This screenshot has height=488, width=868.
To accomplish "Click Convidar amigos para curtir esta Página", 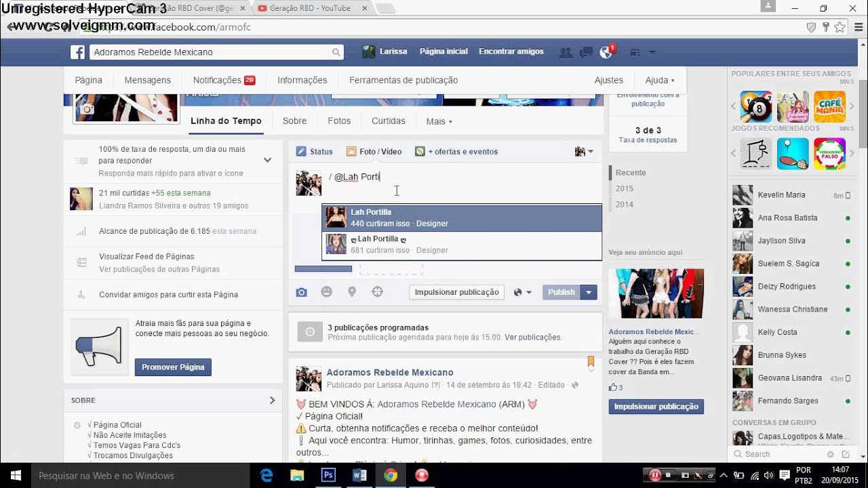I will click(x=168, y=295).
